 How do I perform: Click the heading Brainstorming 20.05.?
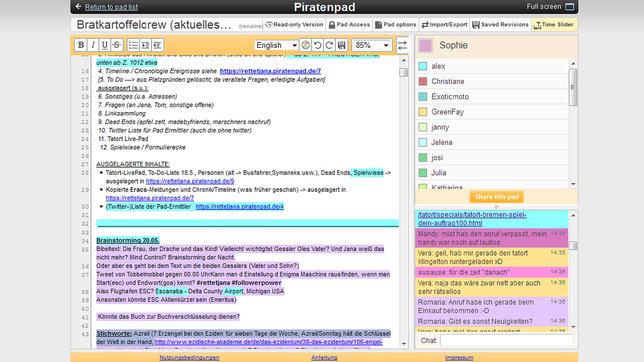[x=128, y=240]
